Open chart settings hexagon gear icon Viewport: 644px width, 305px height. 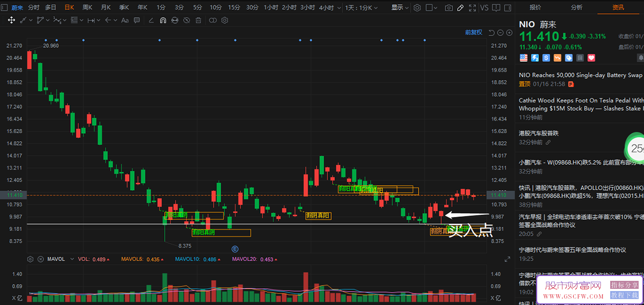417,8
